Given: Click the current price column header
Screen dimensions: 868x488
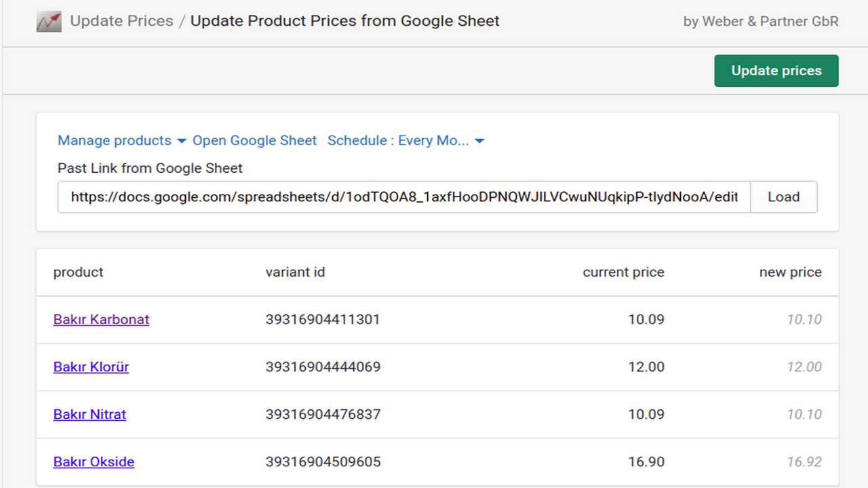Looking at the screenshot, I should [623, 272].
